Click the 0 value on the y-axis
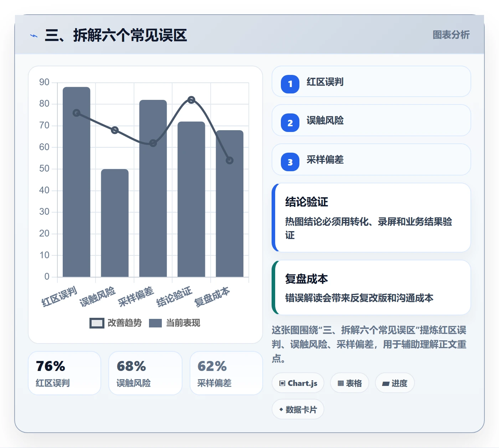Screen dimensions: 499x448 47,276
